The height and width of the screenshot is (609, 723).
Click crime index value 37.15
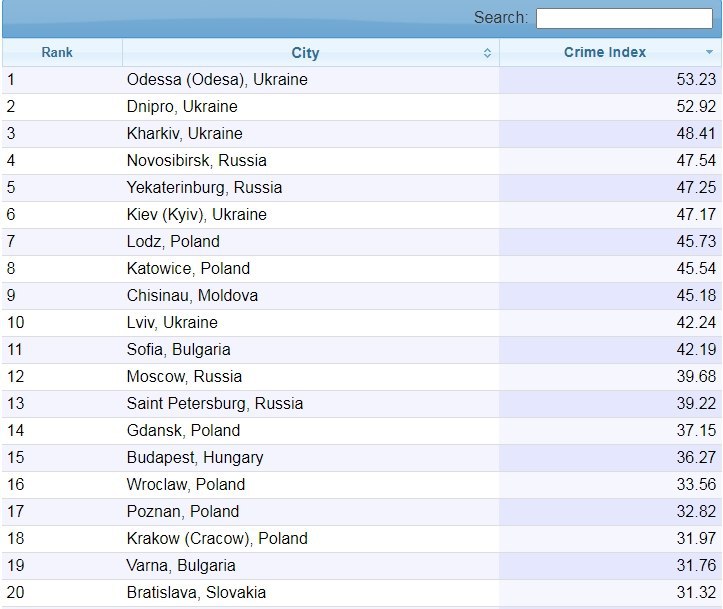[696, 431]
